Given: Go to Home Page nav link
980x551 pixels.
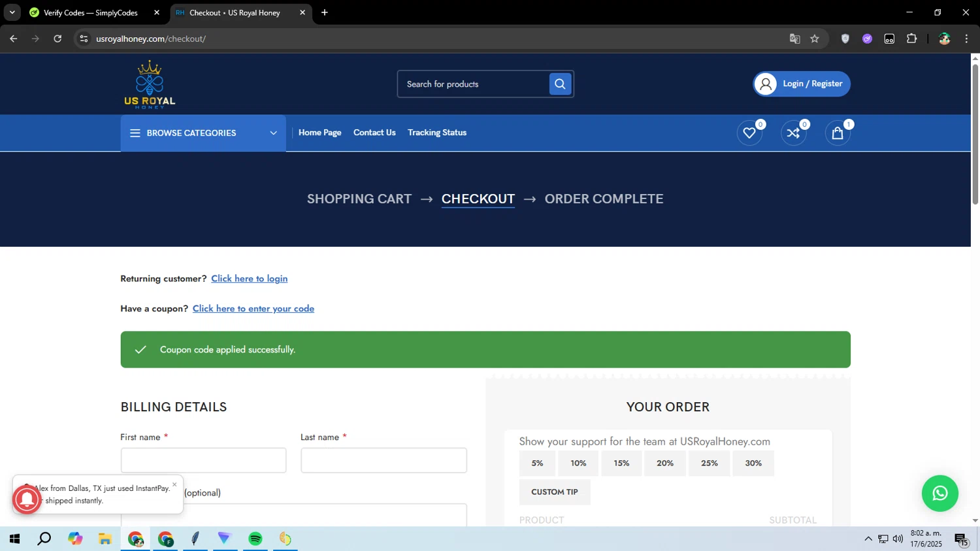Looking at the screenshot, I should [x=319, y=133].
